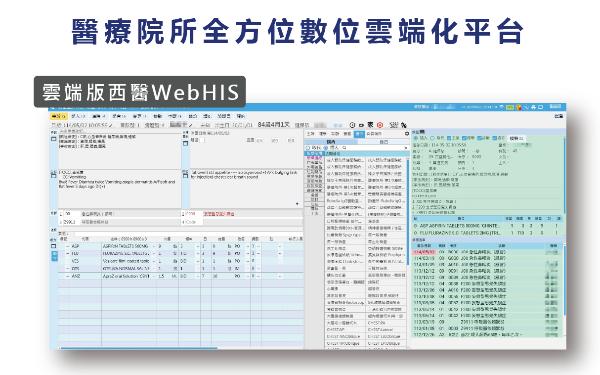Click the red second diagnosis code field
Viewport: 600px width, 375px height.
194,214
